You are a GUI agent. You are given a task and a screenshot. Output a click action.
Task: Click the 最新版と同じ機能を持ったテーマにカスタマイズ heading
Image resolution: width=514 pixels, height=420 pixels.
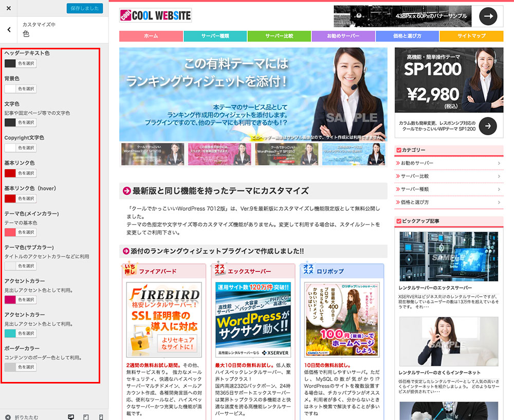click(x=221, y=191)
